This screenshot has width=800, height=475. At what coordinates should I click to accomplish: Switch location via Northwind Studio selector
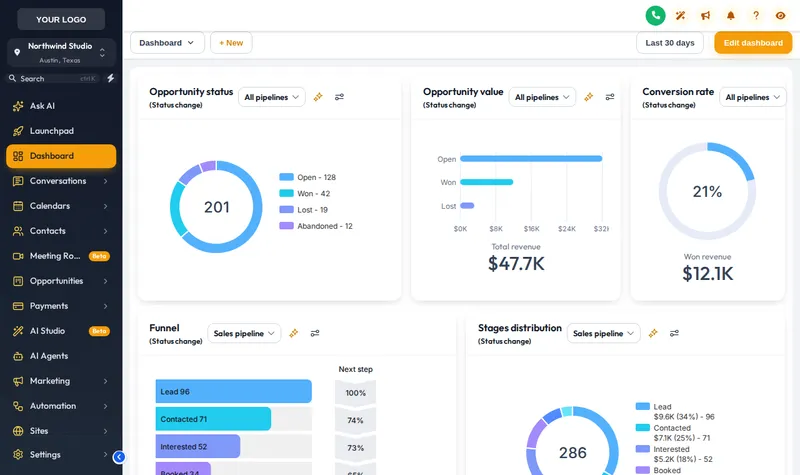(x=61, y=53)
